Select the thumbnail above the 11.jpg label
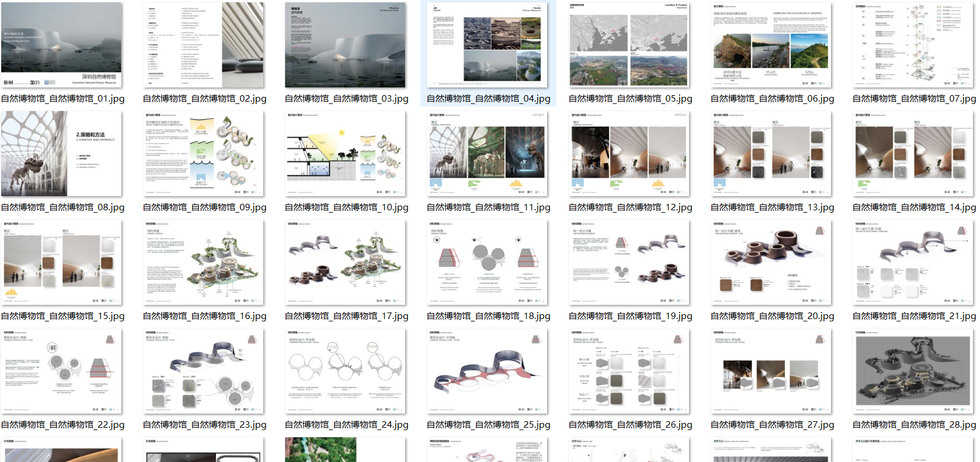Image resolution: width=980 pixels, height=462 pixels. pos(487,154)
